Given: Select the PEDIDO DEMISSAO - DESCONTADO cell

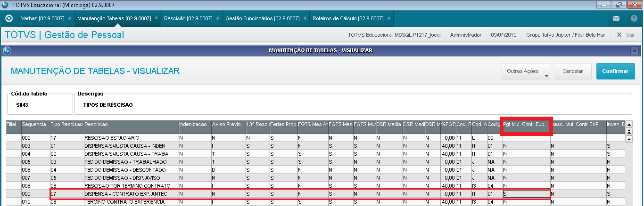Looking at the screenshot, I should pos(131,170).
